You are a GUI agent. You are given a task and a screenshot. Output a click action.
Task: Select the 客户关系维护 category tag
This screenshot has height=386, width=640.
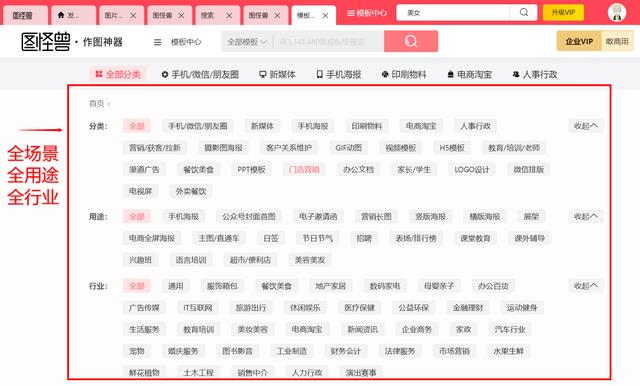pos(289,148)
